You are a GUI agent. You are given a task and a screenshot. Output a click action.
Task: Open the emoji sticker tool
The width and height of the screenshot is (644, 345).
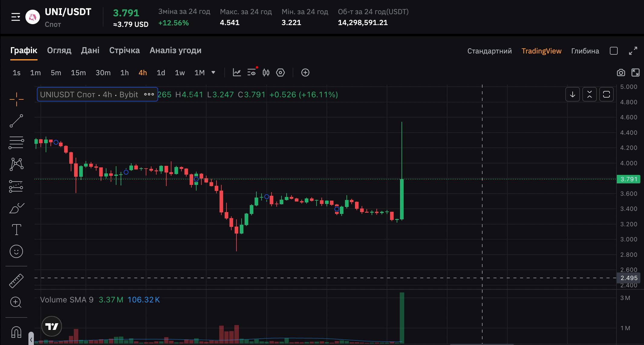point(16,251)
